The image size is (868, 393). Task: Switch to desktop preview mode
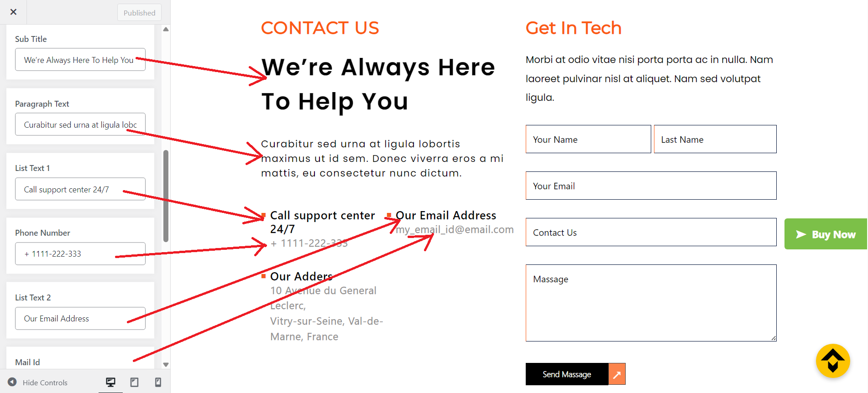(110, 382)
